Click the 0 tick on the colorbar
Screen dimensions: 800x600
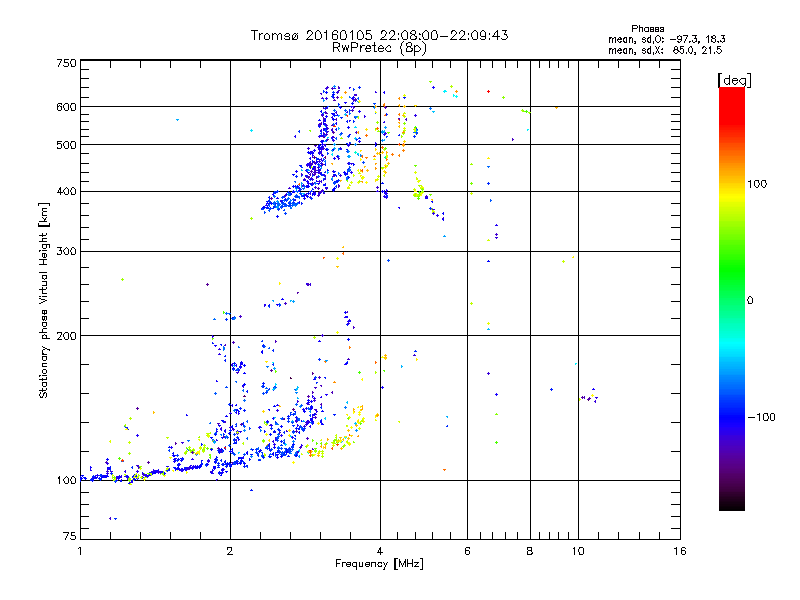click(750, 300)
